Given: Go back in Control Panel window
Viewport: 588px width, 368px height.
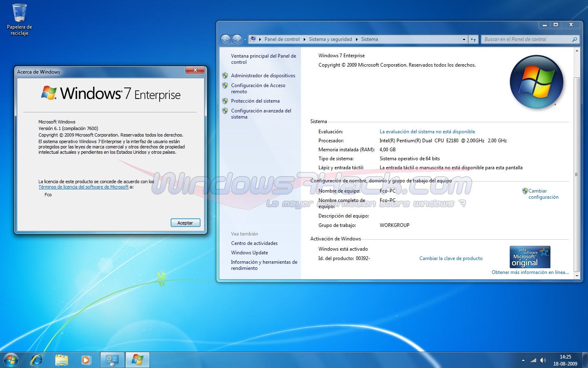Looking at the screenshot, I should (x=225, y=39).
